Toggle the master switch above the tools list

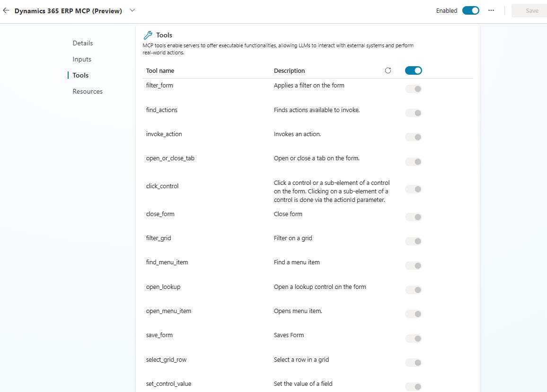[413, 70]
